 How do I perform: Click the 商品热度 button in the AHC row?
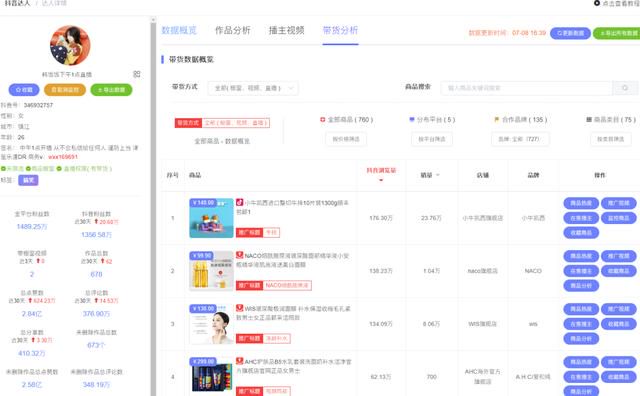click(581, 363)
